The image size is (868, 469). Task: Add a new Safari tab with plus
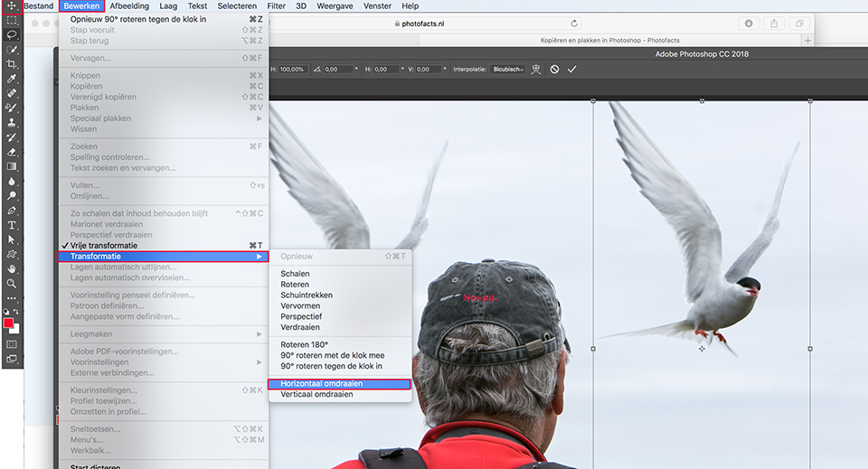(x=807, y=41)
